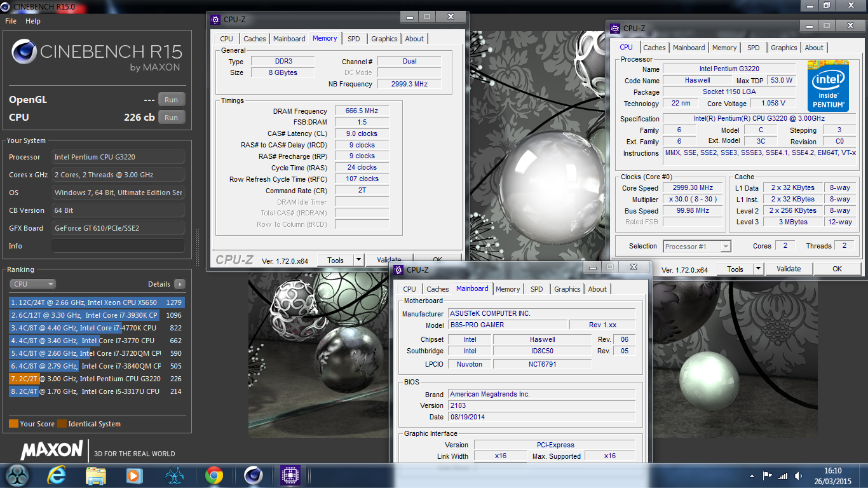Show hidden system tray icons arrow
868x488 pixels.
tap(753, 475)
